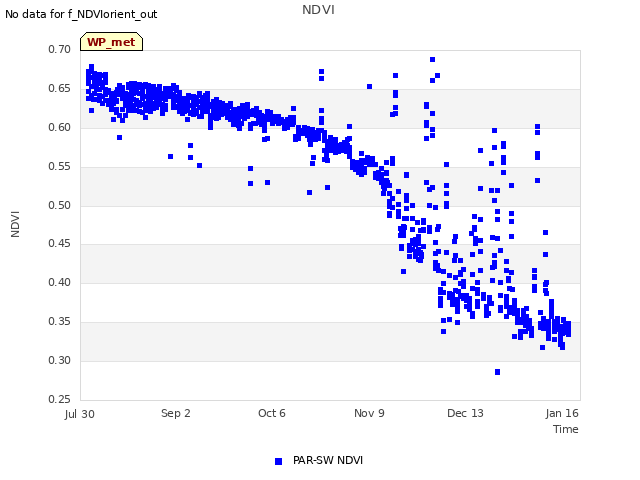640x480 pixels.
Task: Click the blue PAR-SW NDVI legend marker
Action: coord(278,461)
